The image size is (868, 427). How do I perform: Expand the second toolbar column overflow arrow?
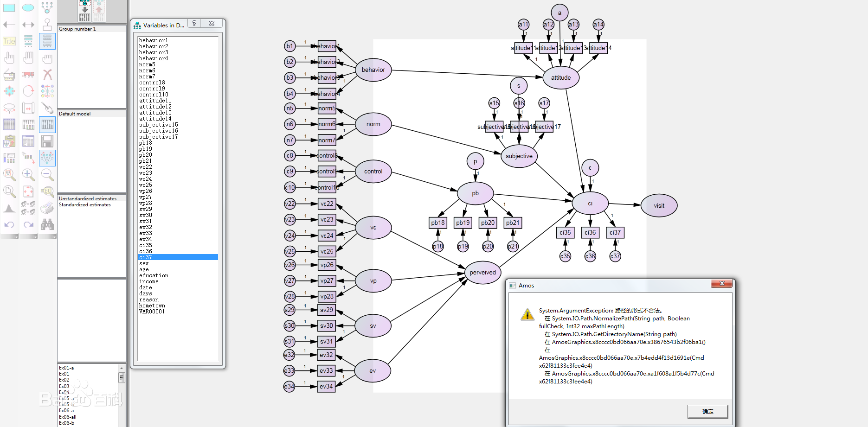click(x=35, y=237)
